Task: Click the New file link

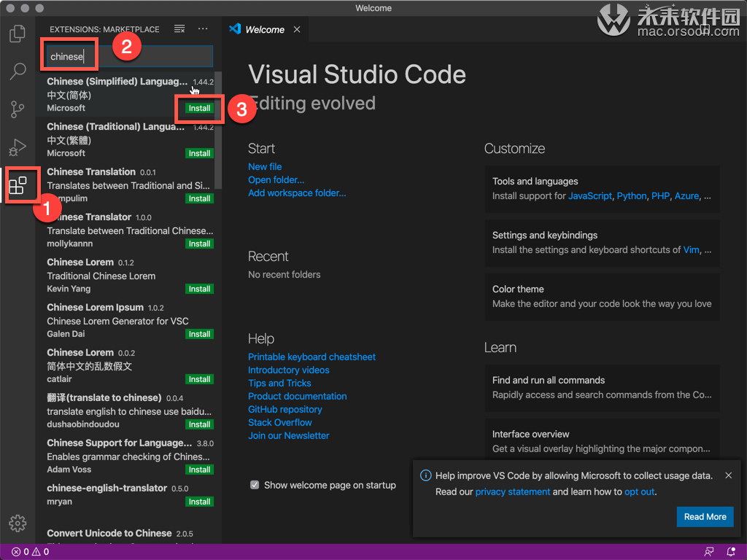Action: (265, 167)
